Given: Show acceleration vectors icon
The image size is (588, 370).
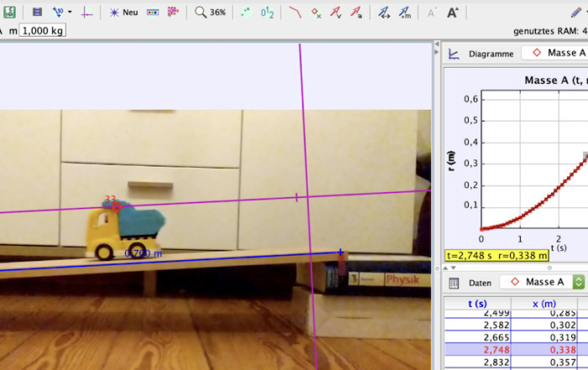Looking at the screenshot, I should pyautogui.click(x=356, y=13).
